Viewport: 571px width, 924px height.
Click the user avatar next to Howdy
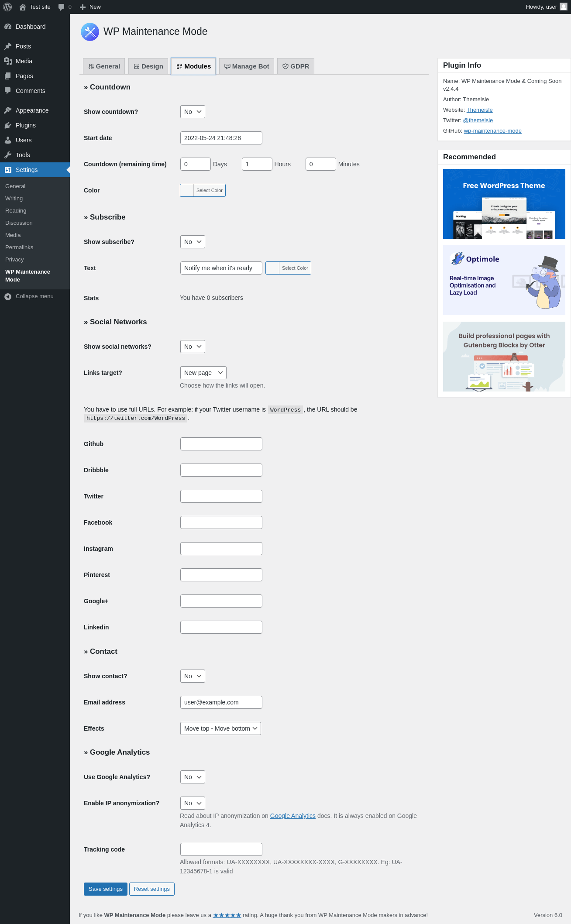point(564,7)
